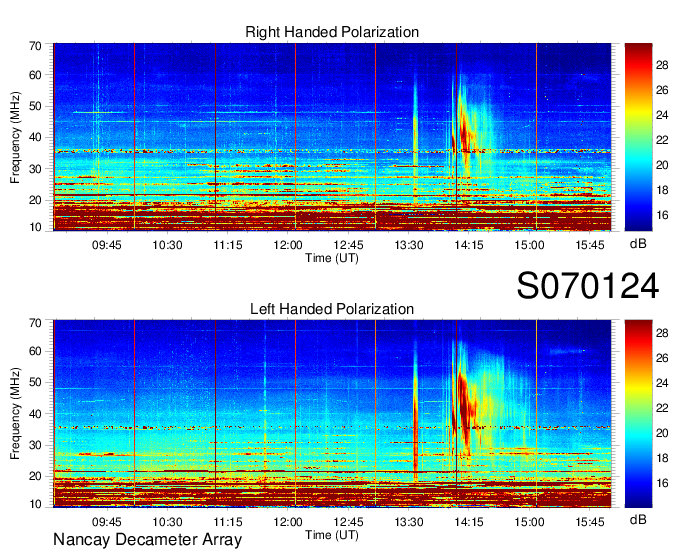The width and height of the screenshot is (680, 552).
Task: Click the '18' value on Left Handed color scale
Action: tap(662, 458)
